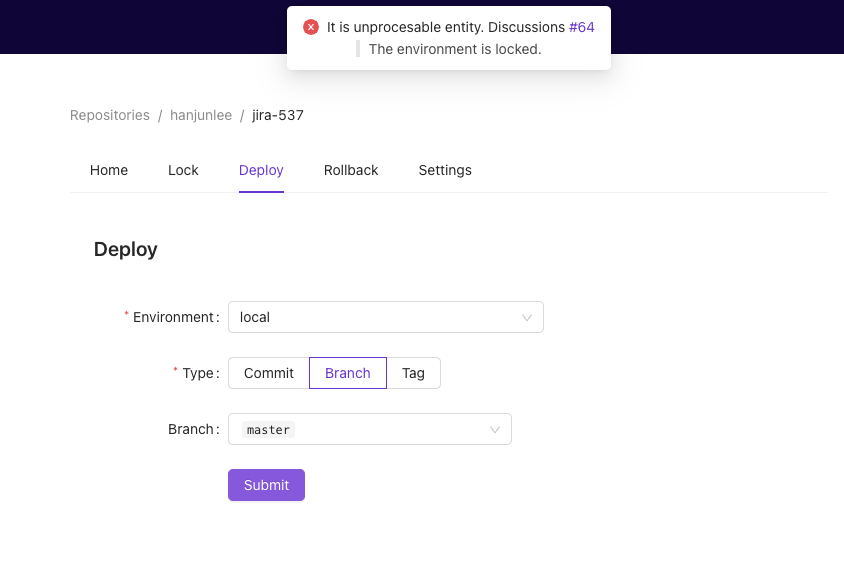The image size is (844, 576).
Task: Switch to the Lock tab
Action: point(183,170)
